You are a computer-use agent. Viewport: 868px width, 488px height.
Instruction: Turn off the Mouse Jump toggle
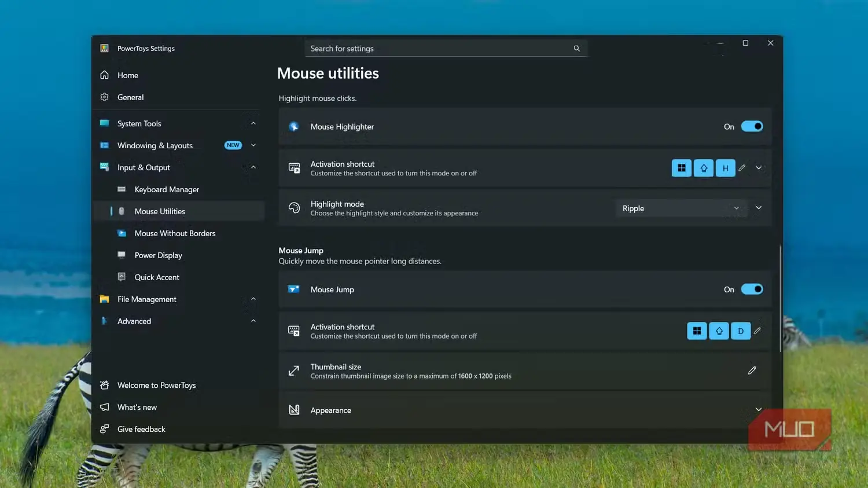(752, 289)
